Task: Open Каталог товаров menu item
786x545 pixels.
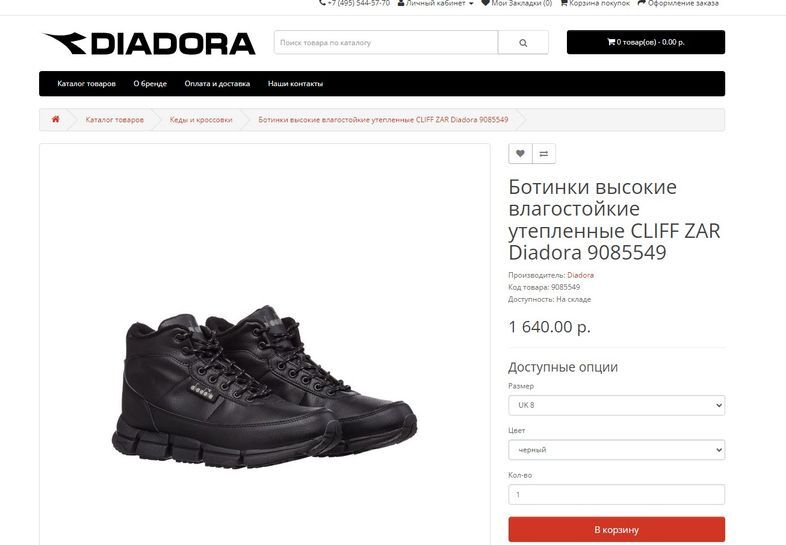Action: coord(86,84)
